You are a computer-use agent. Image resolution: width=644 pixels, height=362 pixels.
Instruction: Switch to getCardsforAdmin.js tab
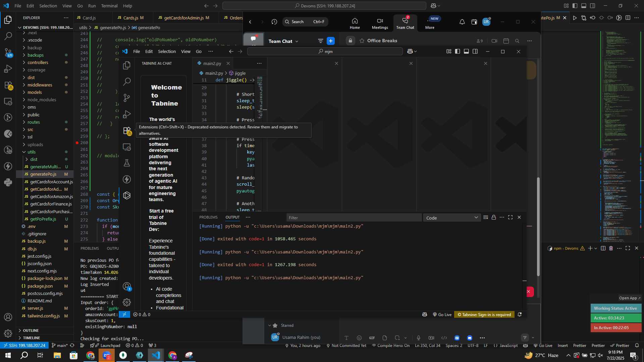click(x=184, y=18)
